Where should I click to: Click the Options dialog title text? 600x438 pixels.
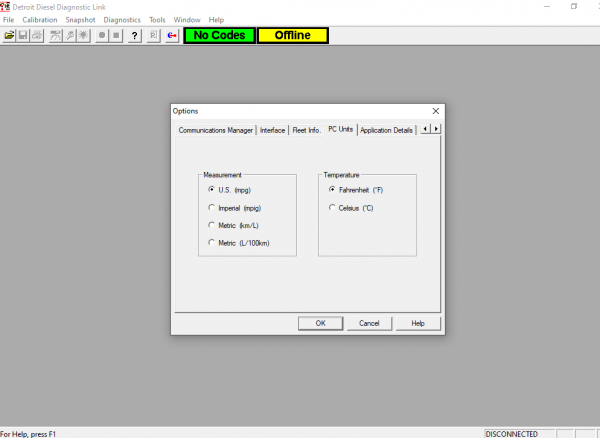[185, 111]
